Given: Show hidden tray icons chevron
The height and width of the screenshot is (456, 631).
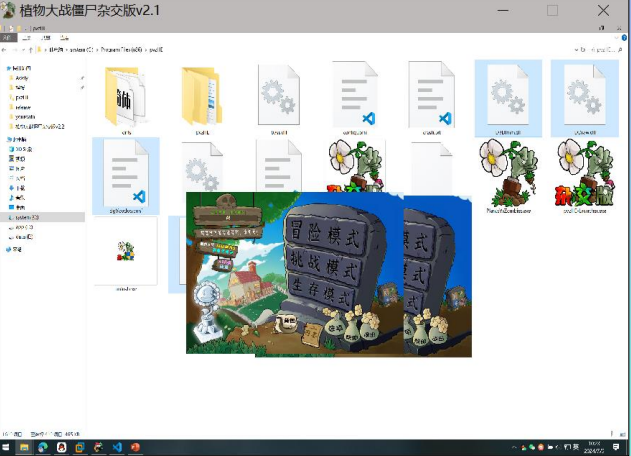Looking at the screenshot, I should pos(514,447).
